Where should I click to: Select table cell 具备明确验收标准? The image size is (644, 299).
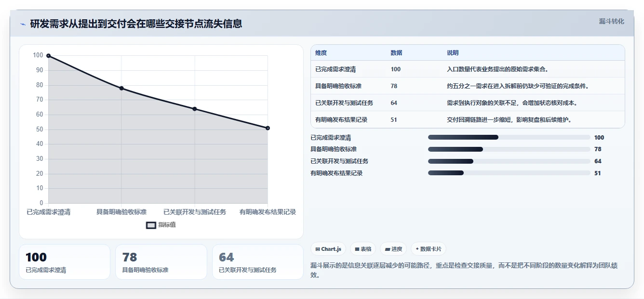click(338, 86)
